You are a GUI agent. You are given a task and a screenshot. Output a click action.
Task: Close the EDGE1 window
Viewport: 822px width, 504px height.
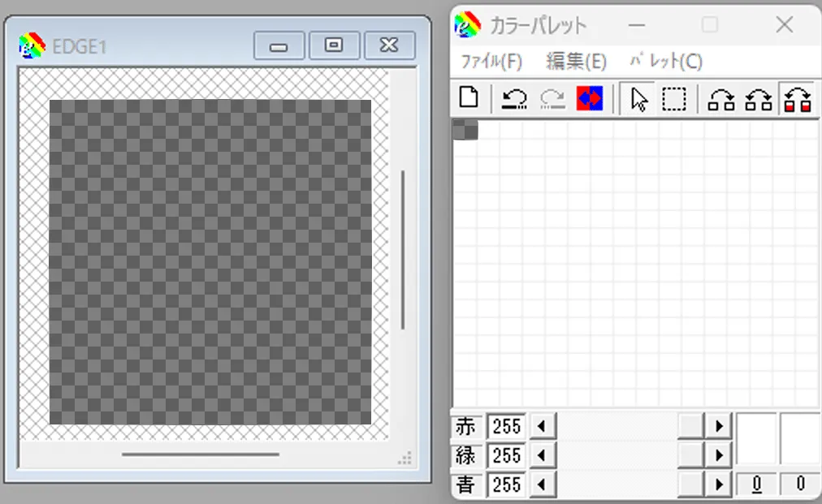(x=389, y=45)
